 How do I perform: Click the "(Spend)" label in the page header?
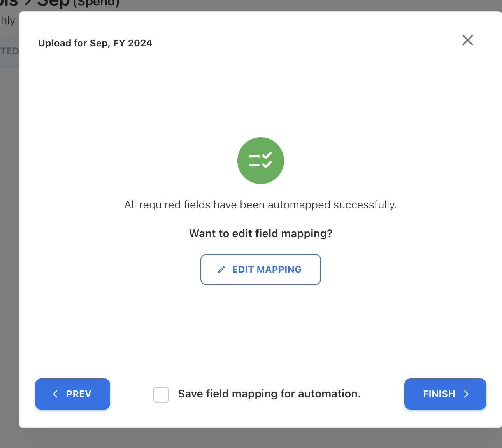tap(96, 4)
